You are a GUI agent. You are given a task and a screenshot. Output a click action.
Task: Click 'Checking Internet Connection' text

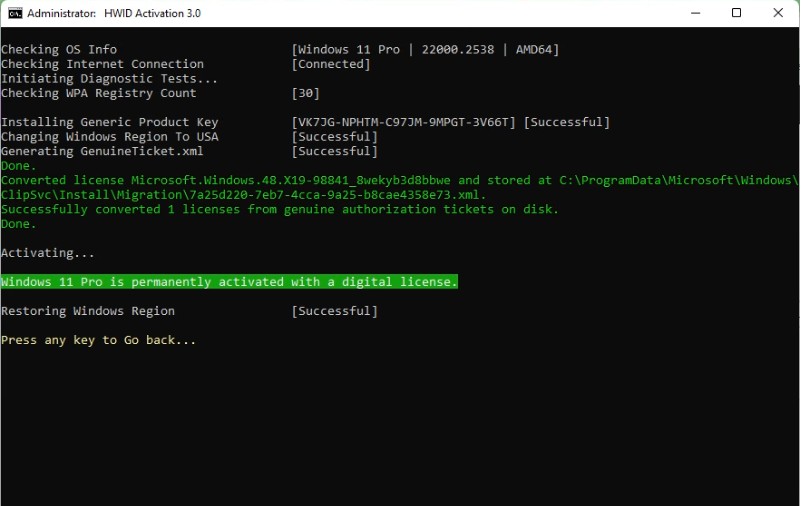[x=102, y=64]
